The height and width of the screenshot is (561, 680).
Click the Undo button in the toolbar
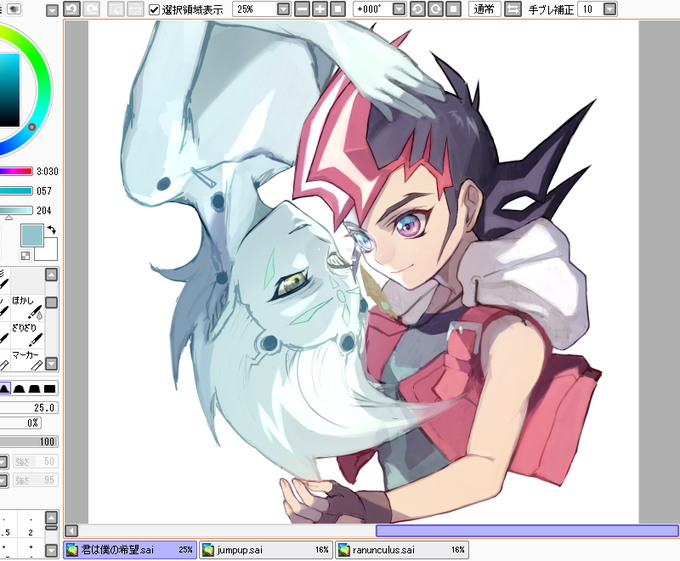click(72, 9)
